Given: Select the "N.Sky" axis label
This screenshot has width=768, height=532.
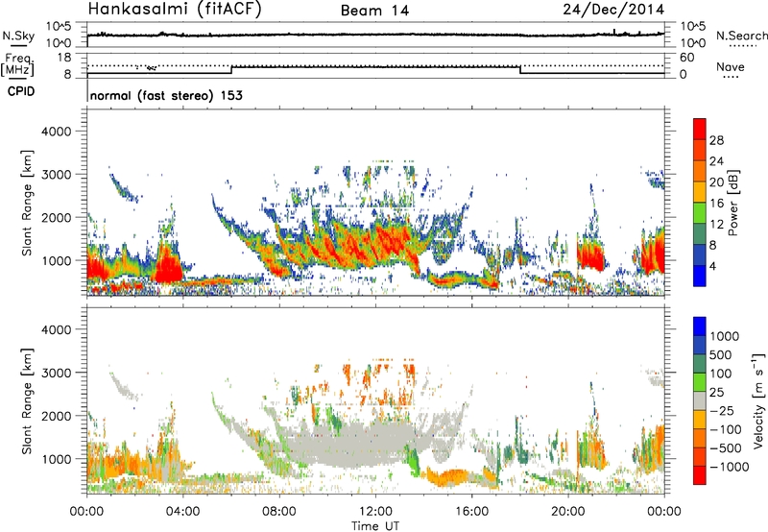Looking at the screenshot, I should coord(18,36).
